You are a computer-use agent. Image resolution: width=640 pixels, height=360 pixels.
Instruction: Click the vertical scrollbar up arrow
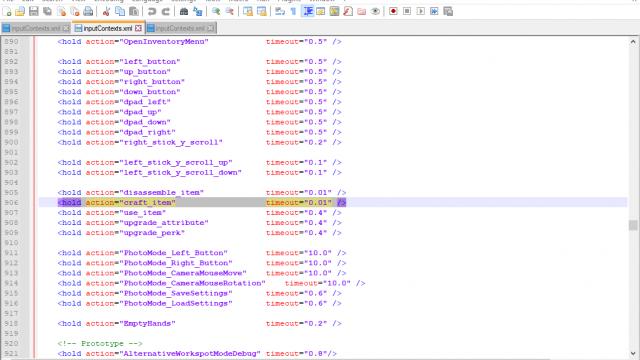point(633,42)
